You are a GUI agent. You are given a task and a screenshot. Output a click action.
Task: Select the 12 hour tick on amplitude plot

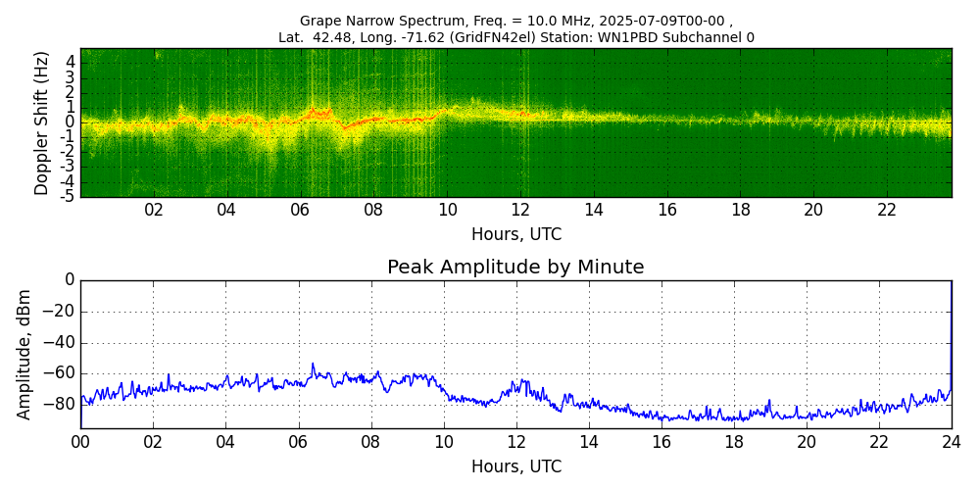pos(515,442)
